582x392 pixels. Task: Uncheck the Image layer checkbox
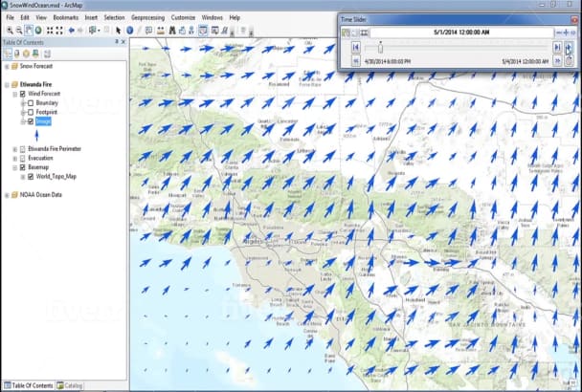(x=31, y=121)
